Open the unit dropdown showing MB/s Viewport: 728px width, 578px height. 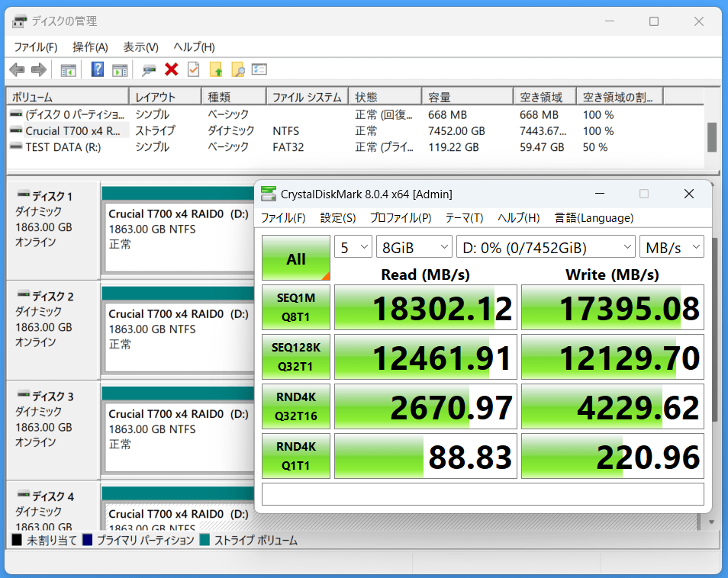pyautogui.click(x=672, y=247)
